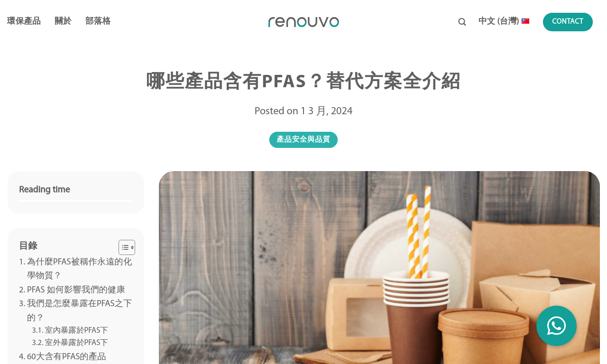Open subsection 室內暴露於PFAS下
This screenshot has width=607, height=364.
(x=70, y=330)
